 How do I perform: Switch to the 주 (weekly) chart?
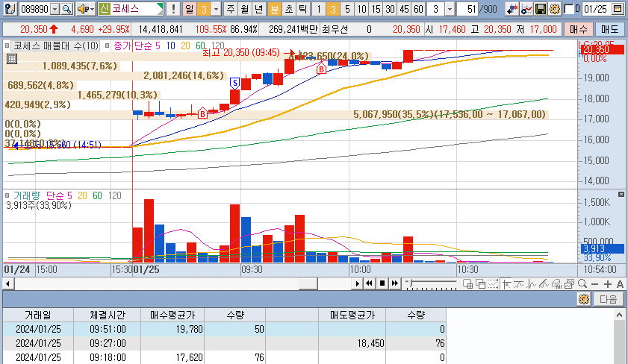(230, 9)
